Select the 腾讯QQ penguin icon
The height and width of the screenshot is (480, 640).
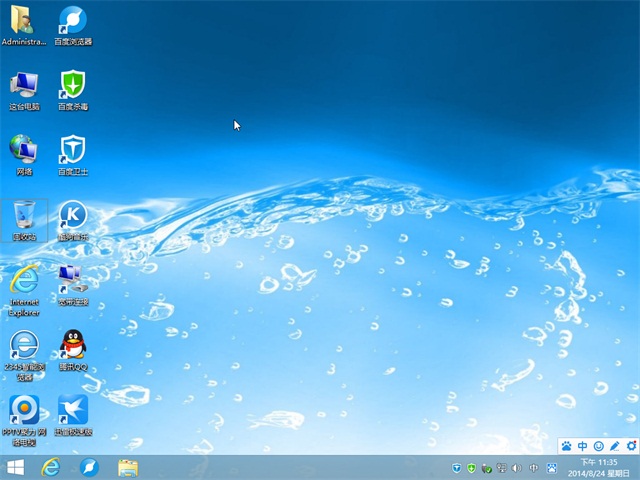click(x=72, y=345)
